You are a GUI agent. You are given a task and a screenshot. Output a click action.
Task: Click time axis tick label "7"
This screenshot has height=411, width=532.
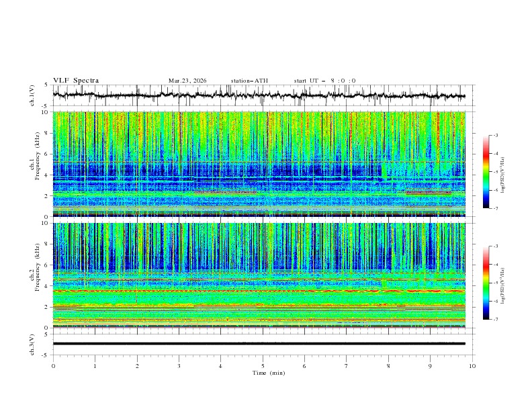[347, 366]
